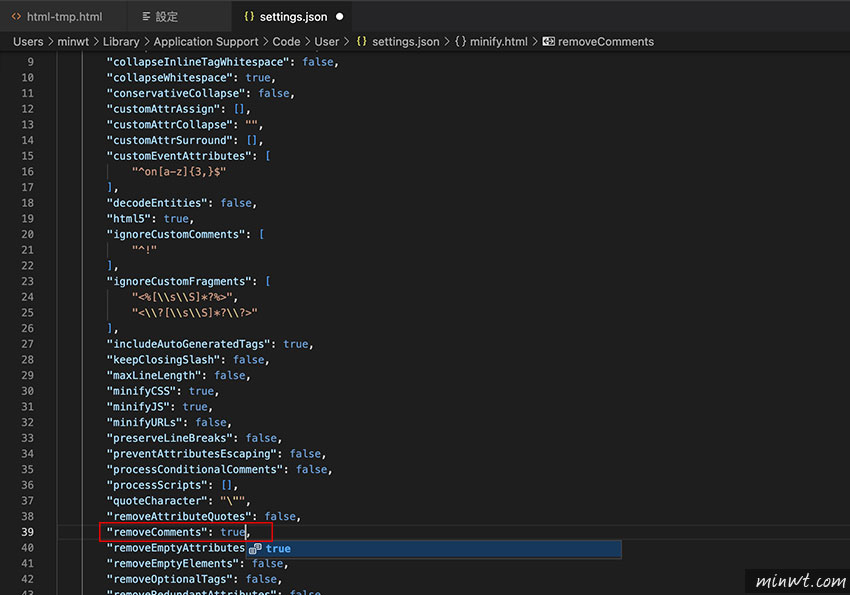Select the settings.json editor tab
Screen dimensions: 850x595
click(x=293, y=17)
